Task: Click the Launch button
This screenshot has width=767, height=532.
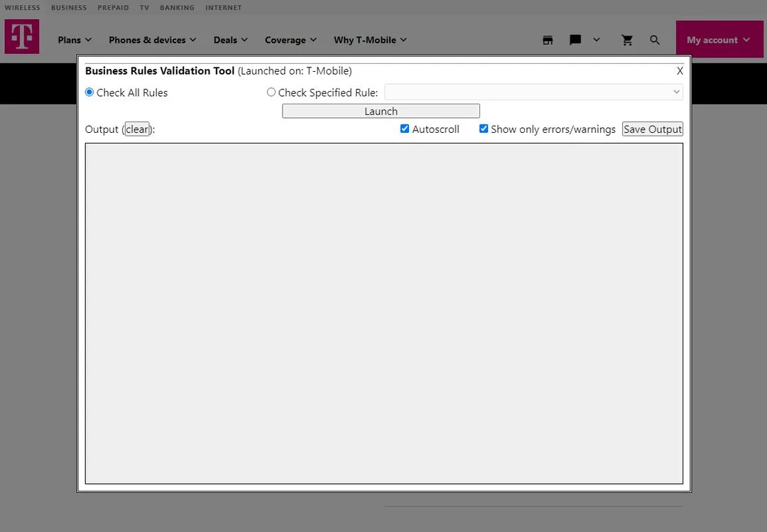Action: 381,111
